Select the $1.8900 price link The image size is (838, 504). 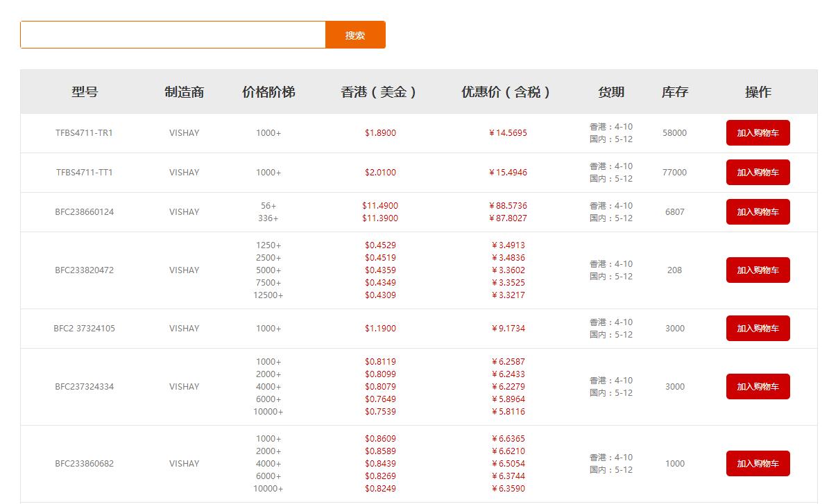pos(380,132)
